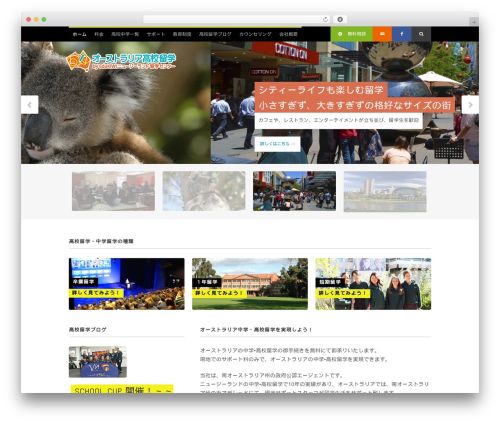The image size is (500, 423).
Task: Select the classroom slider thumbnail
Action: 113,191
